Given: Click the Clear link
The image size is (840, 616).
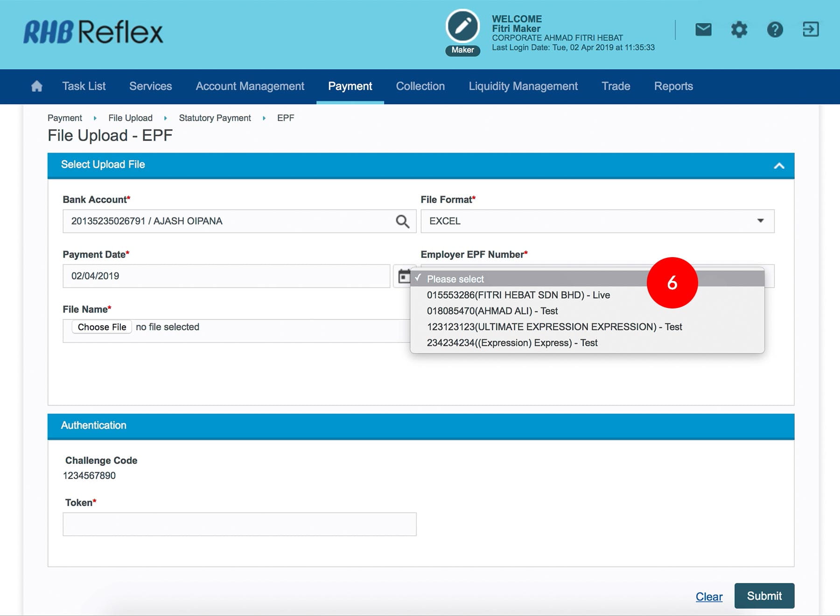Looking at the screenshot, I should (708, 596).
